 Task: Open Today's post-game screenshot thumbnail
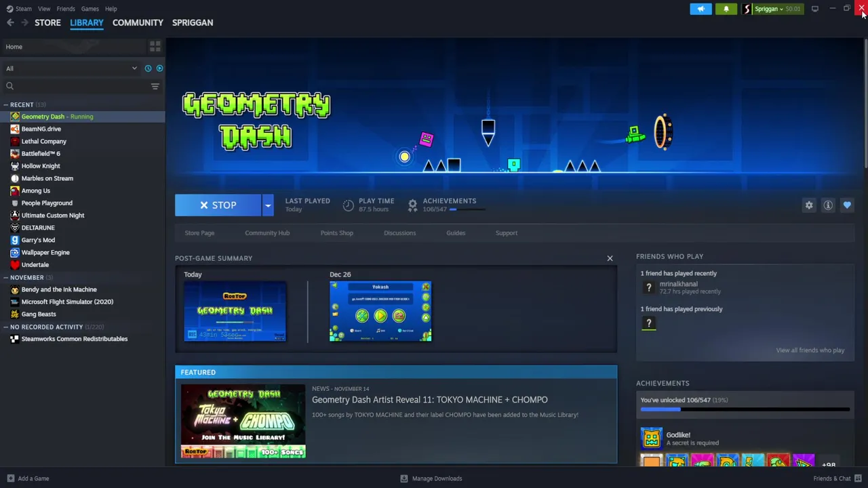click(235, 311)
